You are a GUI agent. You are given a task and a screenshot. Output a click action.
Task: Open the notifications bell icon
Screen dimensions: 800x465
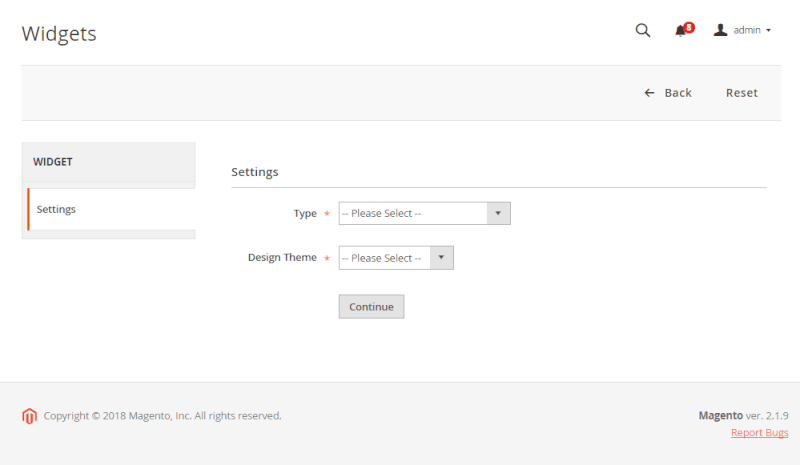(x=680, y=31)
